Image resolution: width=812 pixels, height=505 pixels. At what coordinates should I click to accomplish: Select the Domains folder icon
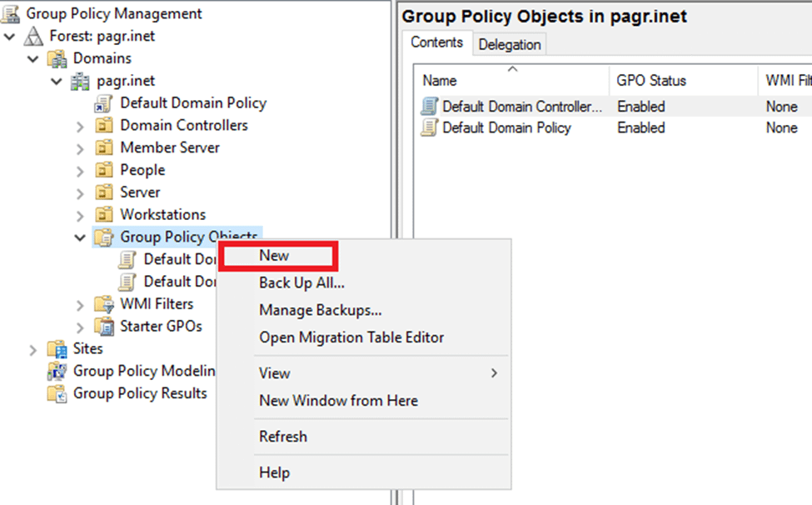coord(57,58)
